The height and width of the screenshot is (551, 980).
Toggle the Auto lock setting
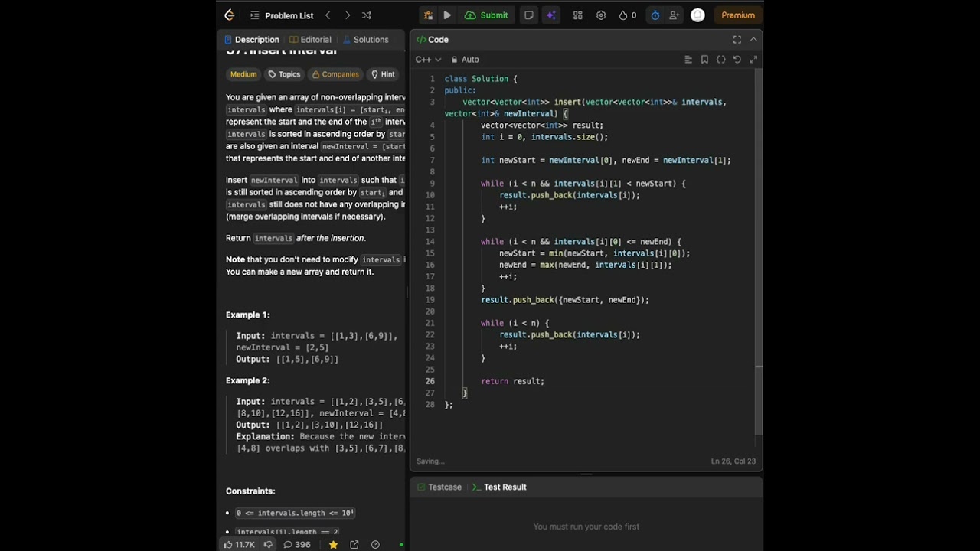(x=465, y=60)
